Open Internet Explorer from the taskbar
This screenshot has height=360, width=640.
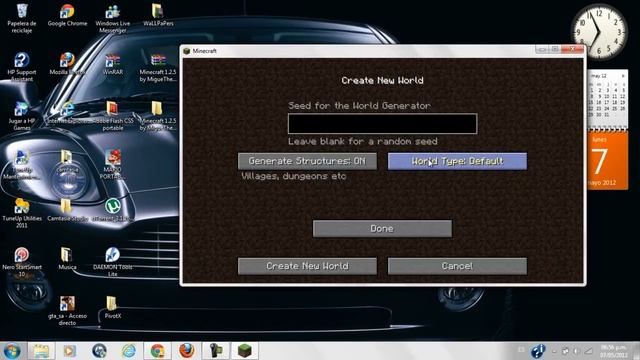coord(128,351)
